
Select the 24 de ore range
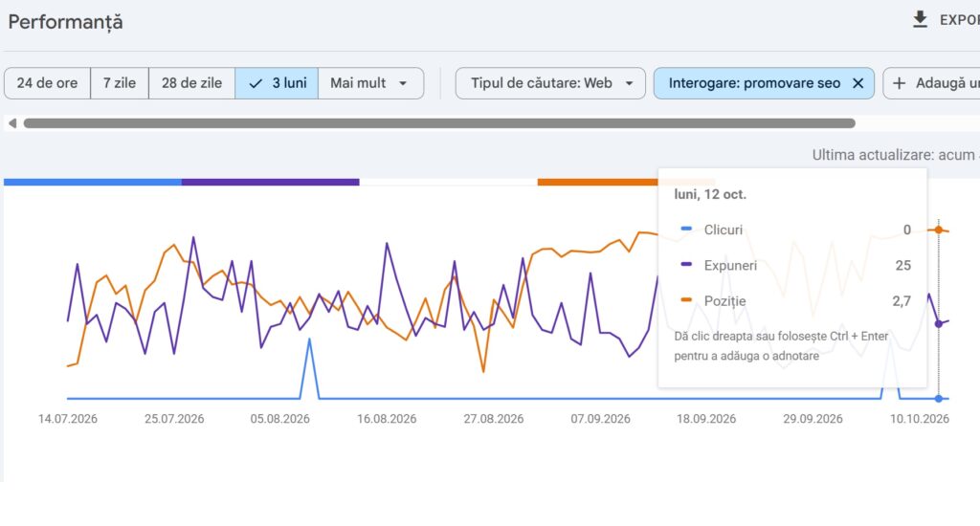(48, 83)
